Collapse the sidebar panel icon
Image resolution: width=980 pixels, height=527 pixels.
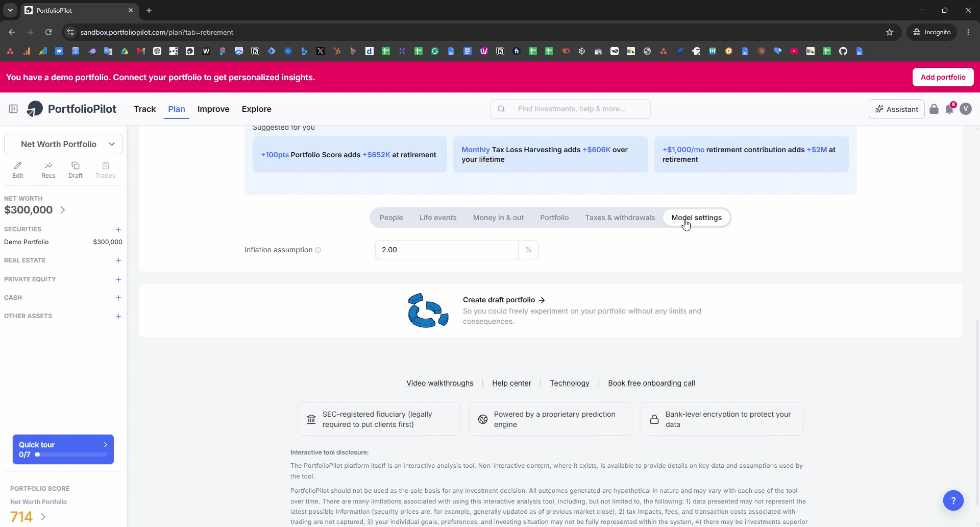pyautogui.click(x=13, y=109)
